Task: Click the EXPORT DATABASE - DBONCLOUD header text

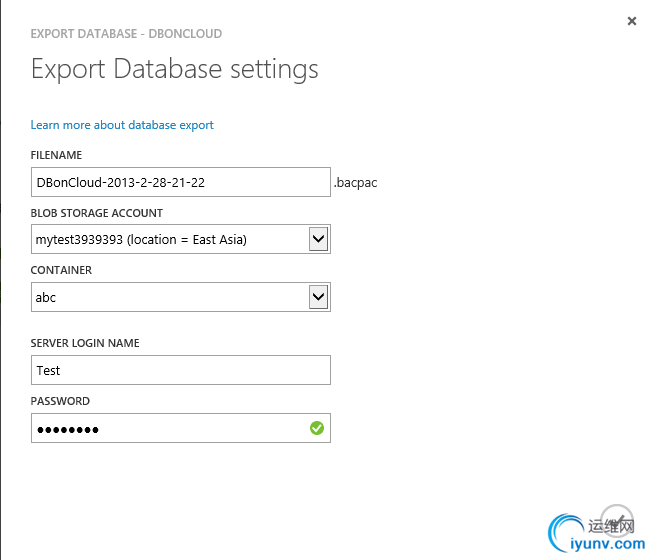Action: [126, 34]
